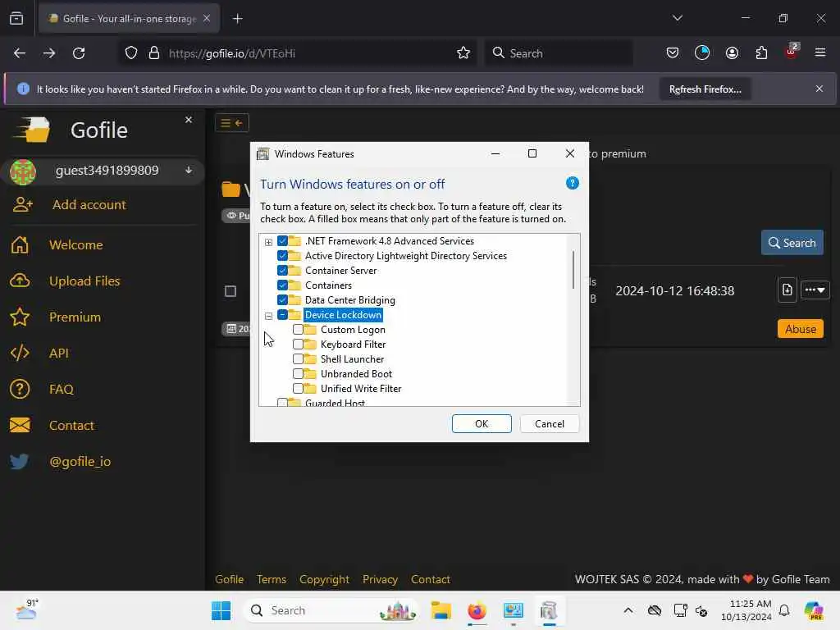Enable the Unbranded Boot checkbox
The height and width of the screenshot is (630, 840).
pos(298,374)
